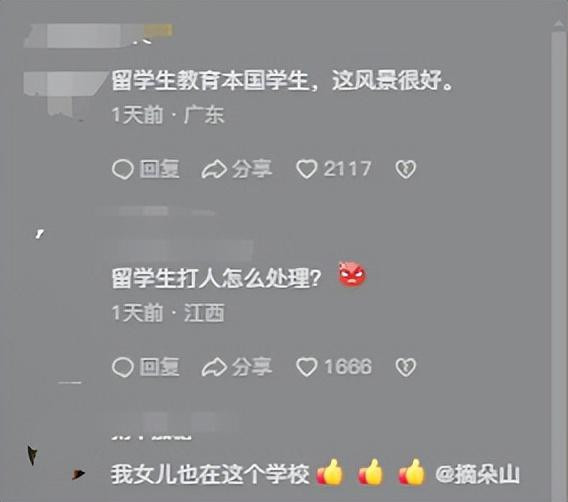The height and width of the screenshot is (502, 568).
Task: Click 分享 text under second comment
Action: coord(252,367)
